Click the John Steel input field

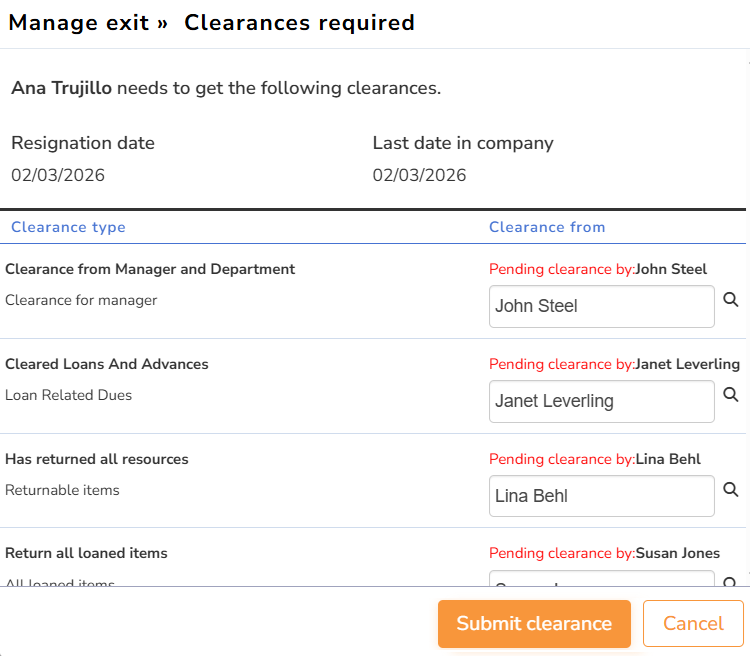click(x=601, y=306)
